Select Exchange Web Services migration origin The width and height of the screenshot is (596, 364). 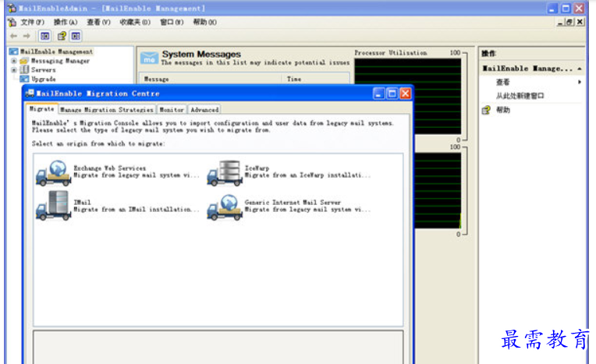point(118,171)
